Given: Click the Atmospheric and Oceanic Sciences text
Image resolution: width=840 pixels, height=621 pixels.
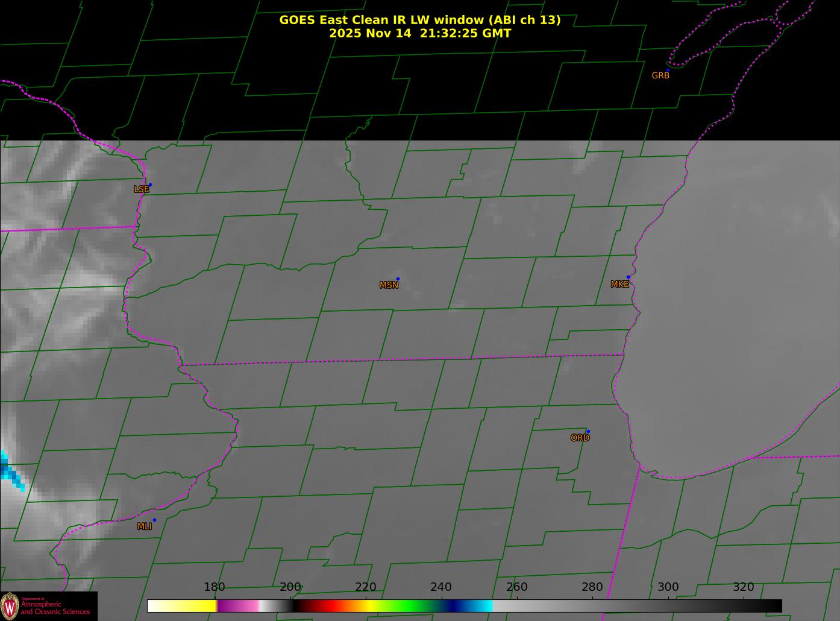Looking at the screenshot, I should tap(55, 608).
